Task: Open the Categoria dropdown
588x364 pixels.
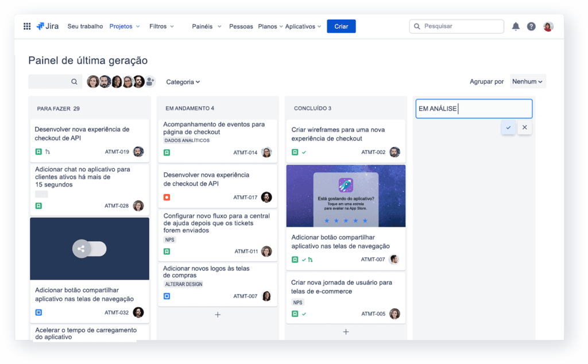Action: click(183, 82)
